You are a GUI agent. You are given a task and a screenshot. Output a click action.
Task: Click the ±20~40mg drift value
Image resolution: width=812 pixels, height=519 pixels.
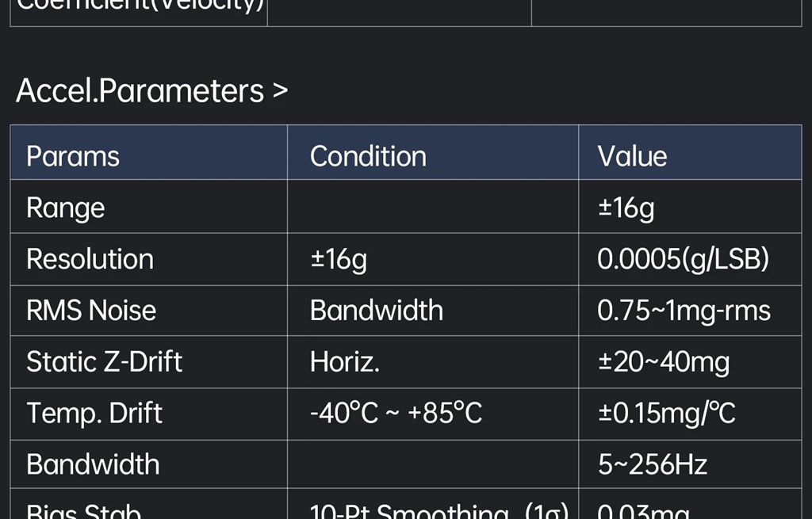664,362
